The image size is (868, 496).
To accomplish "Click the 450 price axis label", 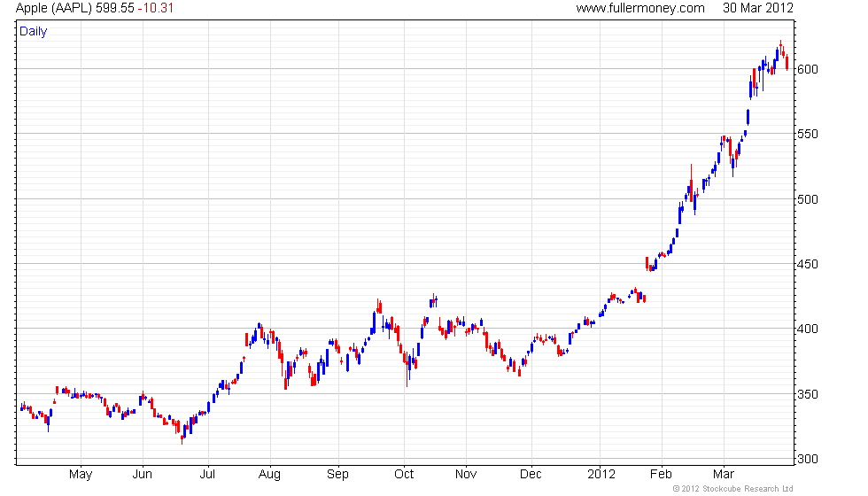I will click(x=807, y=264).
